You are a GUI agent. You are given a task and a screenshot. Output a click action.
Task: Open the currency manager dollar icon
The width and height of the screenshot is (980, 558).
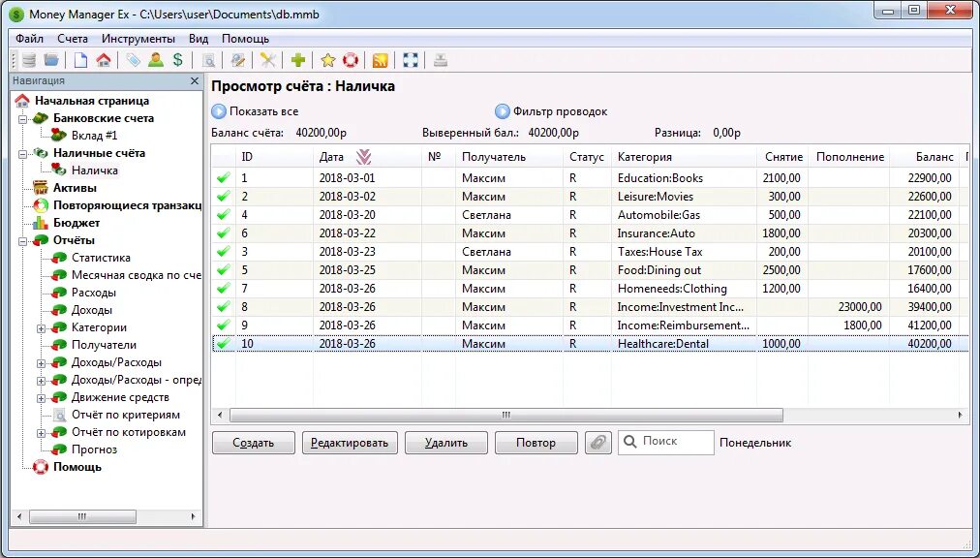[178, 60]
